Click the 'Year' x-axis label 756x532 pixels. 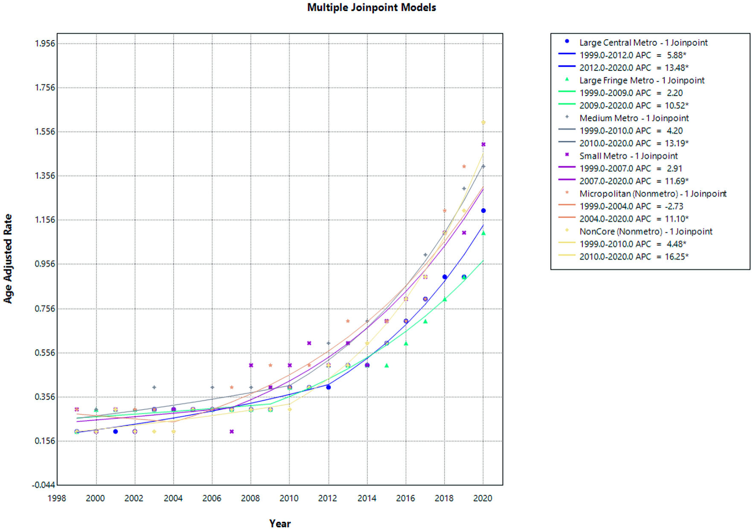pos(280,523)
